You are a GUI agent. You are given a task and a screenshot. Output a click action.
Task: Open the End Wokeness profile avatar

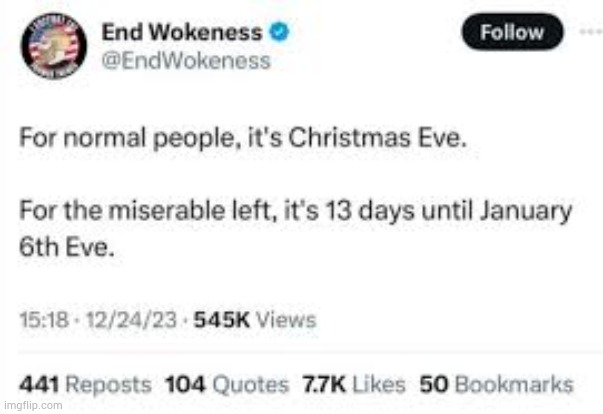(x=54, y=46)
